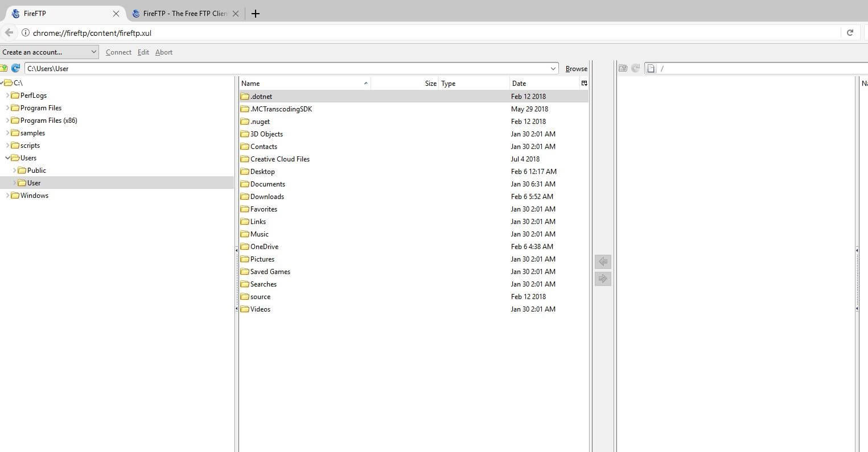The image size is (868, 452).
Task: Close the FireFTP tab
Action: click(x=116, y=14)
